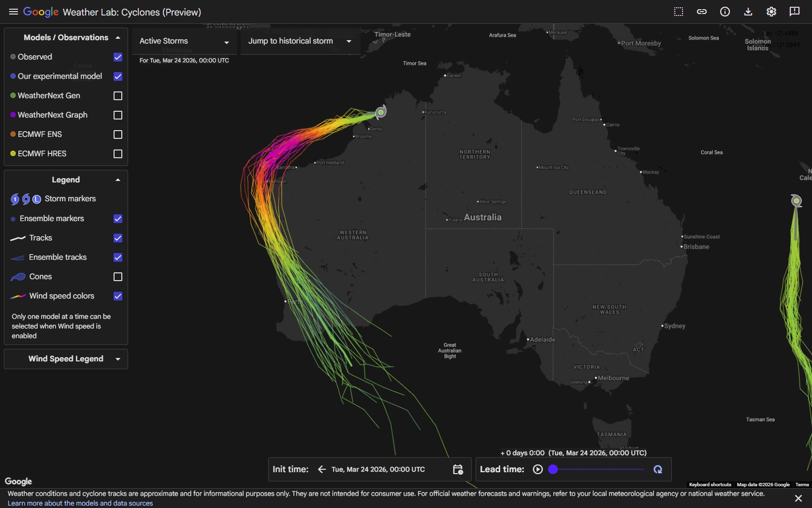Screen dimensions: 812x508
Task: Click the Sydney city label on map
Action: [675, 326]
